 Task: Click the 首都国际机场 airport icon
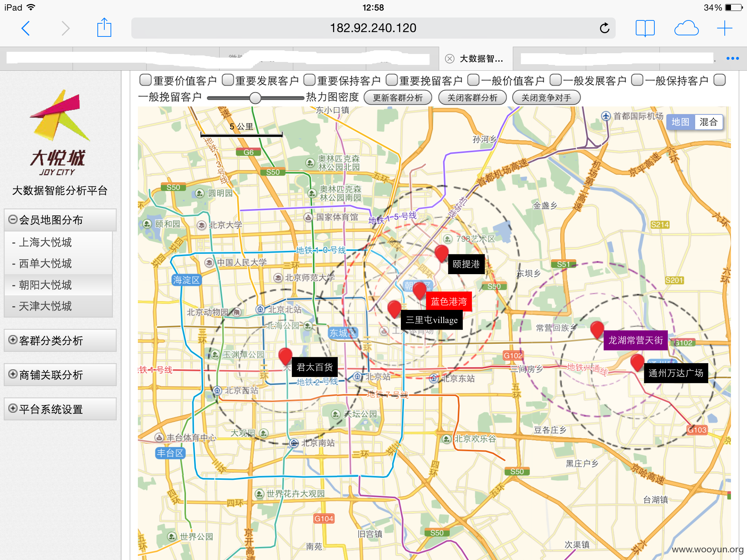tap(606, 116)
